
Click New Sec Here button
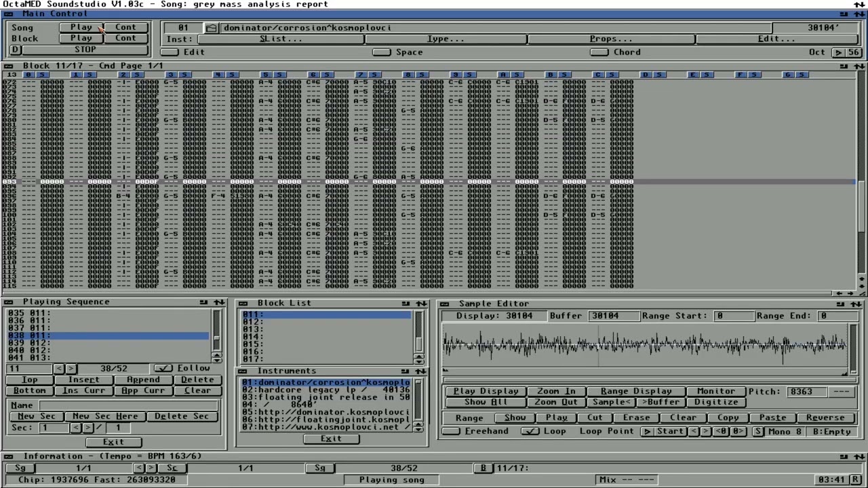click(x=105, y=417)
